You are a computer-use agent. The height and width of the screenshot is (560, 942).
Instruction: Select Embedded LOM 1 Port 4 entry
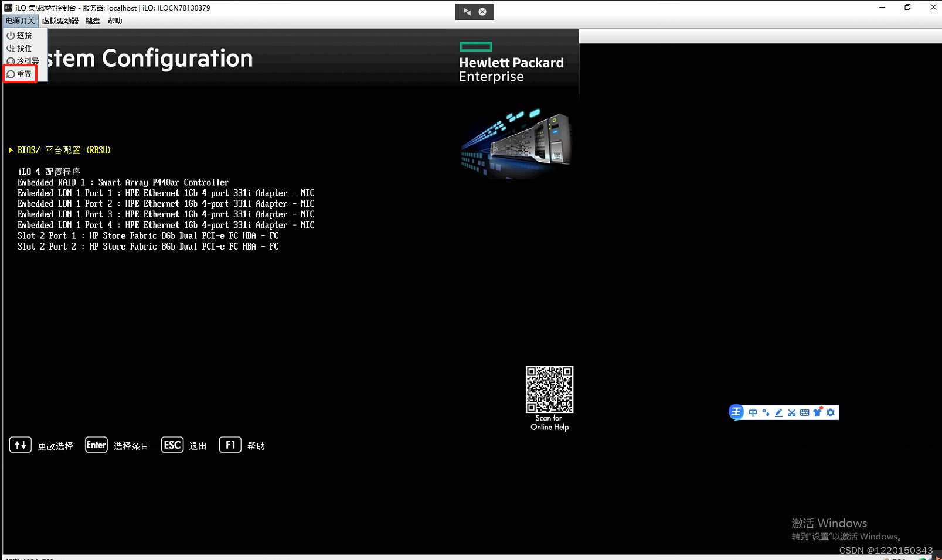166,225
